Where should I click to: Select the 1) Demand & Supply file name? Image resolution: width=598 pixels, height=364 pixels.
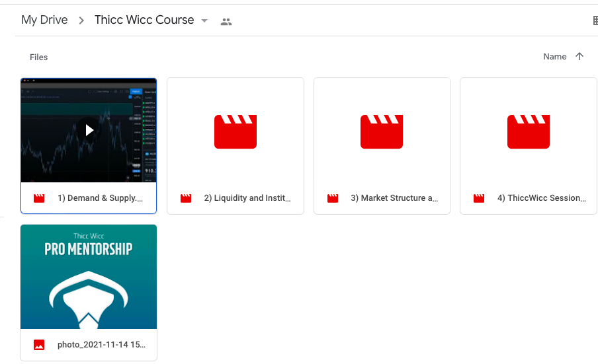point(99,198)
